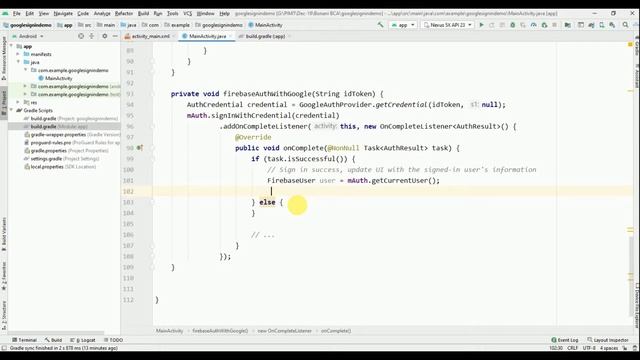Collapse the first com.example.googlesignindemo package
The width and height of the screenshot is (640, 360).
click(x=25, y=70)
